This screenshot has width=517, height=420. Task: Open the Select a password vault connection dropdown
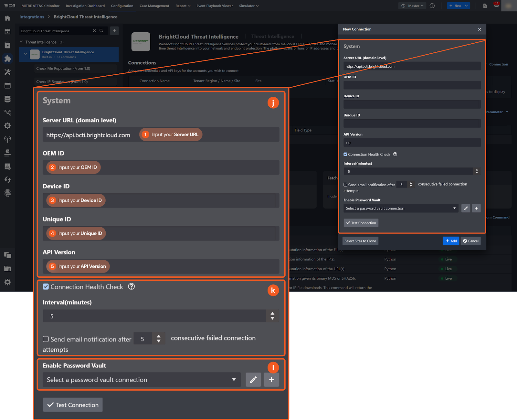pyautogui.click(x=141, y=380)
